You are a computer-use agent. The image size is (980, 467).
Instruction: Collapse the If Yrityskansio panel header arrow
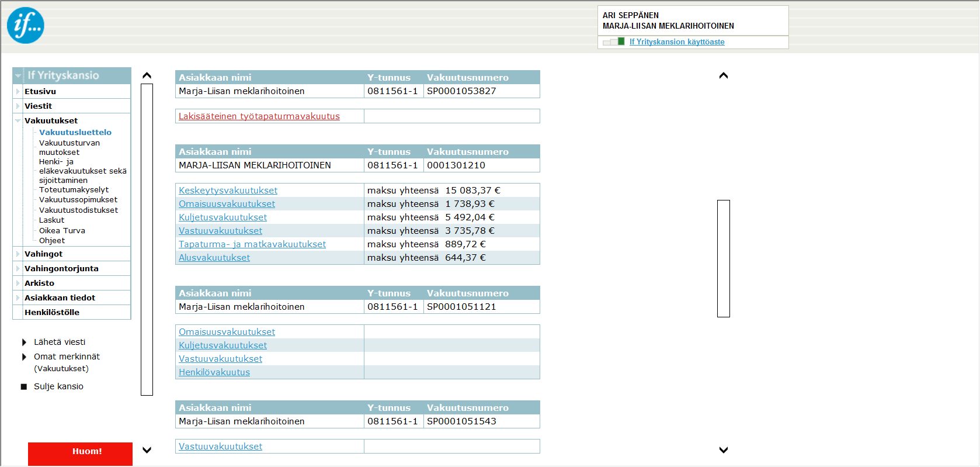[18, 75]
